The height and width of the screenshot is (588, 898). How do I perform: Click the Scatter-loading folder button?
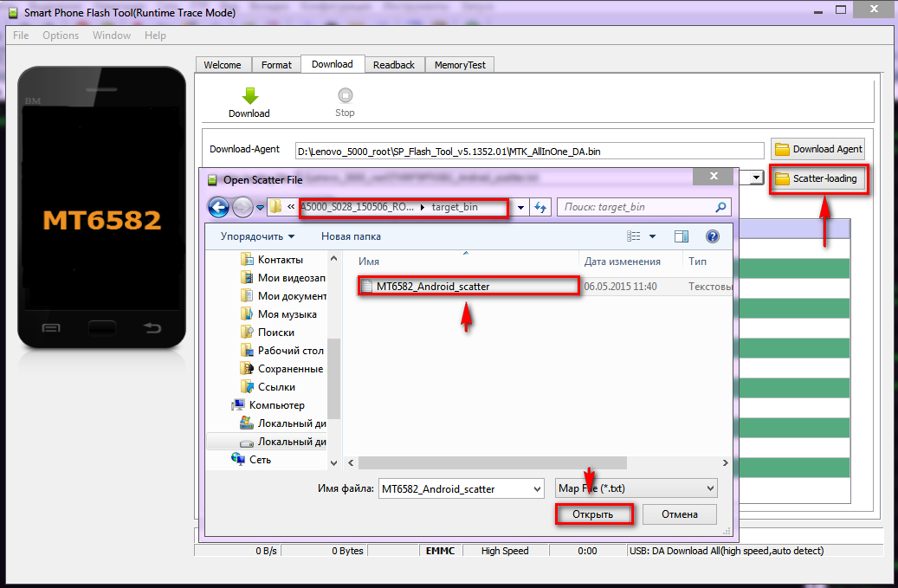tap(817, 179)
